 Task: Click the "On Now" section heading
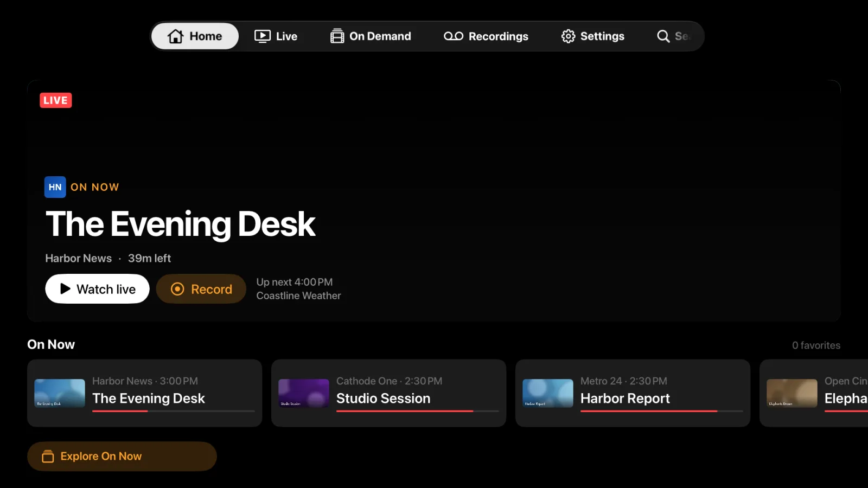51,344
